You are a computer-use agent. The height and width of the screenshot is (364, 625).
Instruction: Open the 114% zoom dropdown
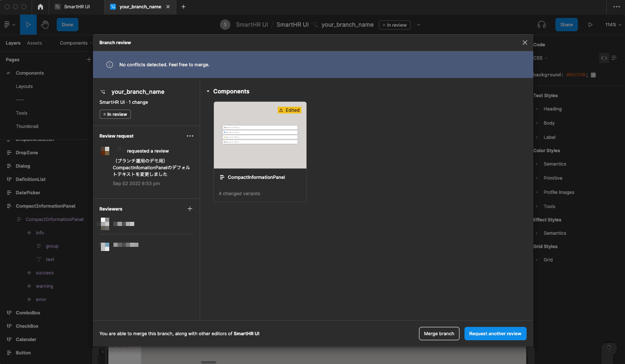613,25
